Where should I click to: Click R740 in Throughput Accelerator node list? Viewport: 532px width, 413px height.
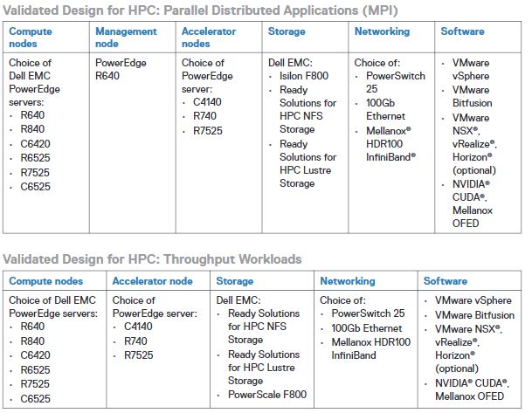[135, 341]
